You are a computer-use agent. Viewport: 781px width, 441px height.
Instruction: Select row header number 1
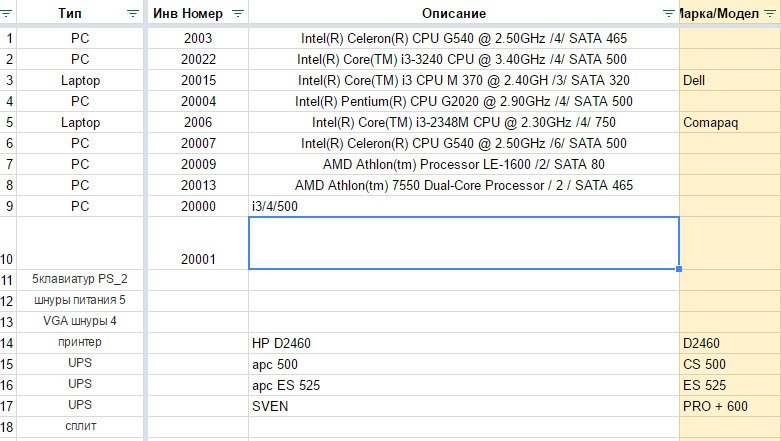[x=8, y=38]
